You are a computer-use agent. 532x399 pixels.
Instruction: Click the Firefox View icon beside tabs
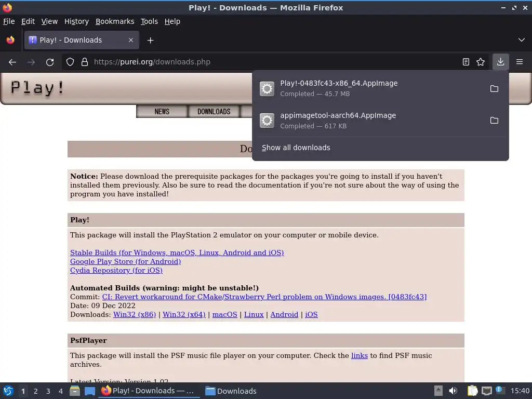[10, 40]
